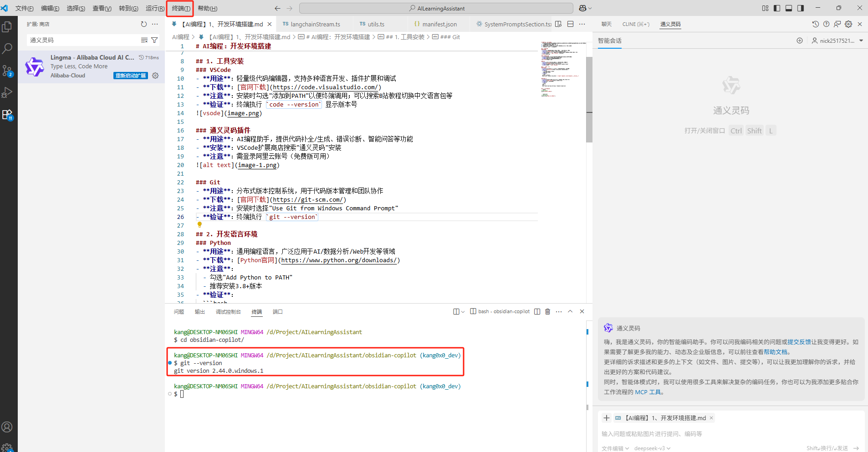Close the 开发环境搭建.md editor tab
The image size is (868, 452).
tap(270, 24)
